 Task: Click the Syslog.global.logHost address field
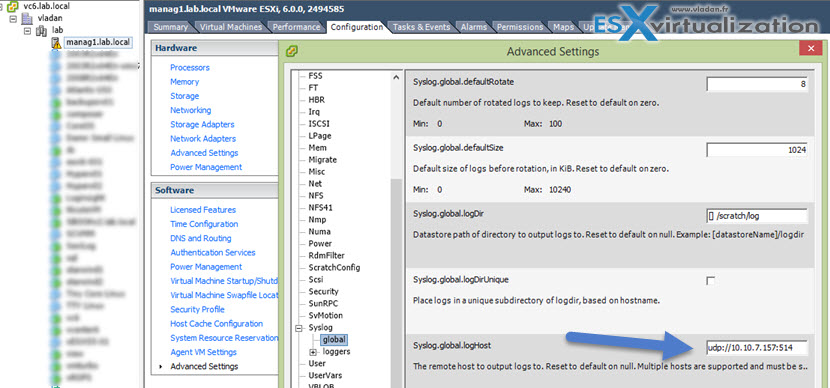pyautogui.click(x=757, y=348)
